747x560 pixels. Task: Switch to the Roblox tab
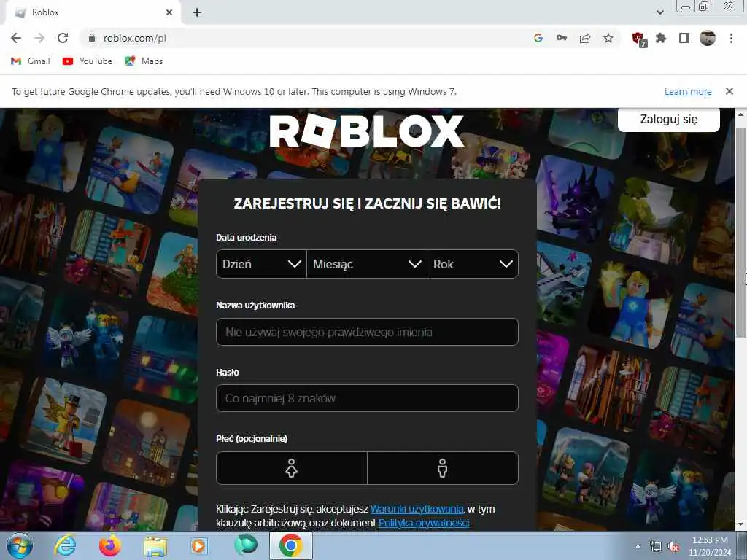[90, 13]
